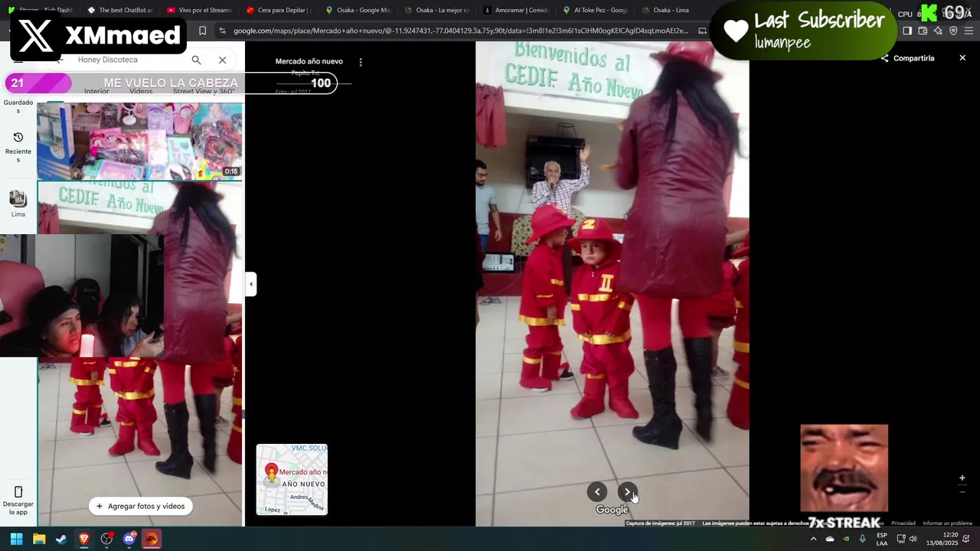
Task: Click Informar un problema link
Action: [x=947, y=523]
